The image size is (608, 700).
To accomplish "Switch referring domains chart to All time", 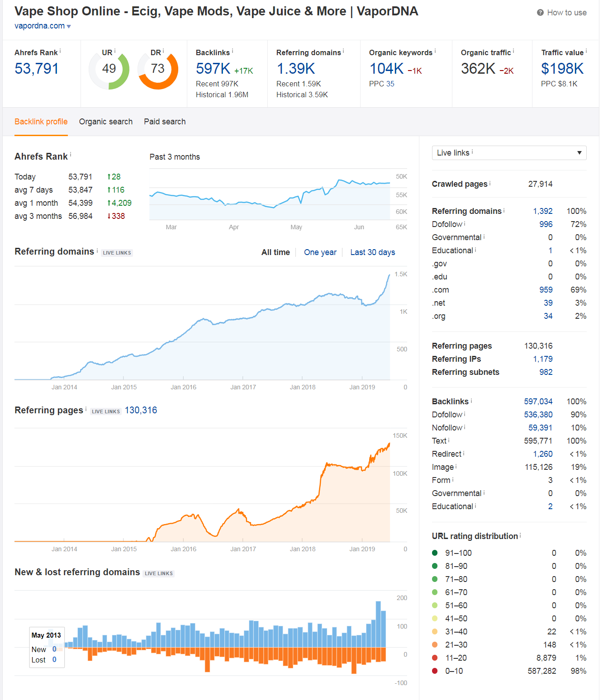I will [275, 252].
